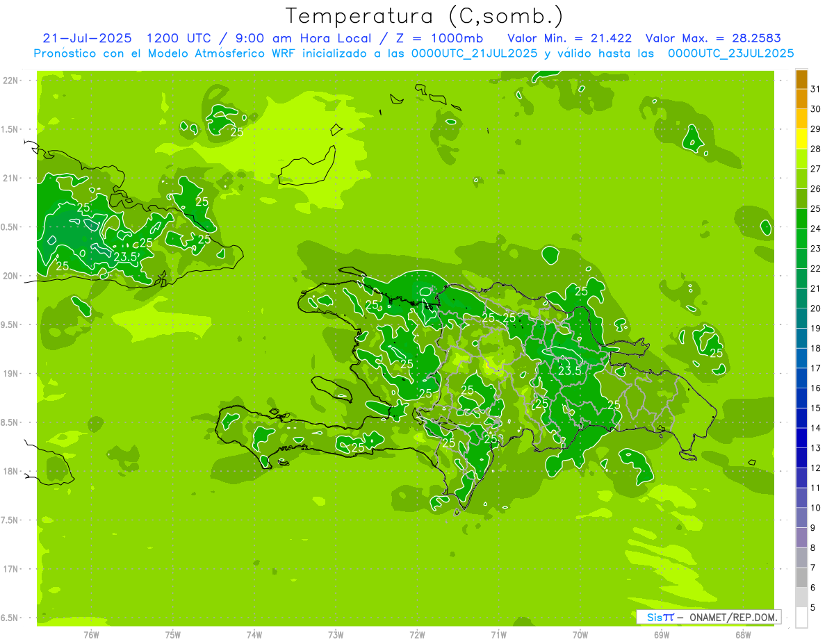Click the '20N' latitude axis label
The image size is (834, 644).
11,276
